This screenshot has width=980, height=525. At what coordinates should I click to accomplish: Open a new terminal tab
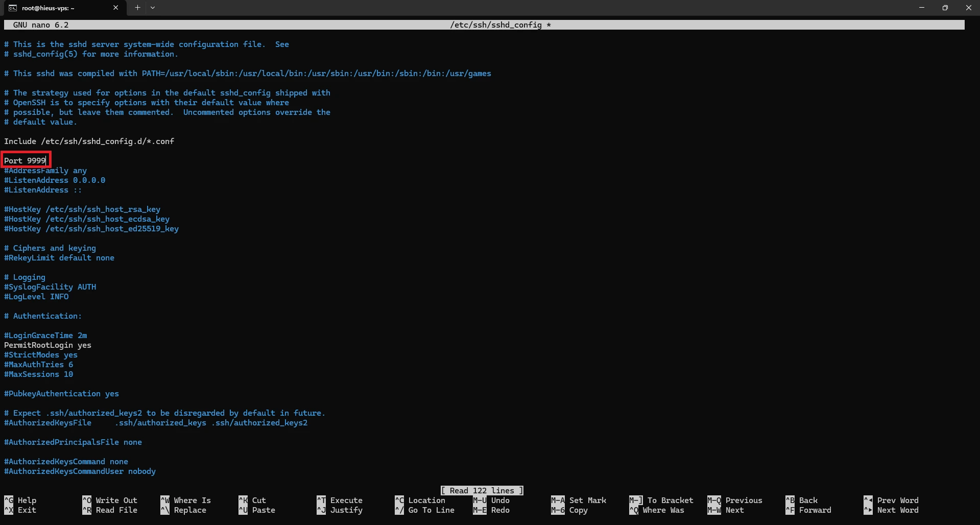pyautogui.click(x=137, y=8)
